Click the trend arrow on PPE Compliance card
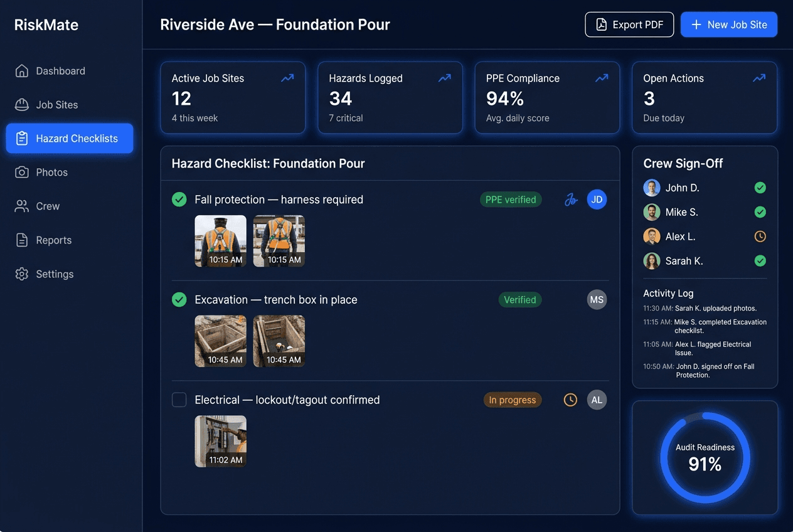Image resolution: width=793 pixels, height=532 pixels. click(602, 78)
